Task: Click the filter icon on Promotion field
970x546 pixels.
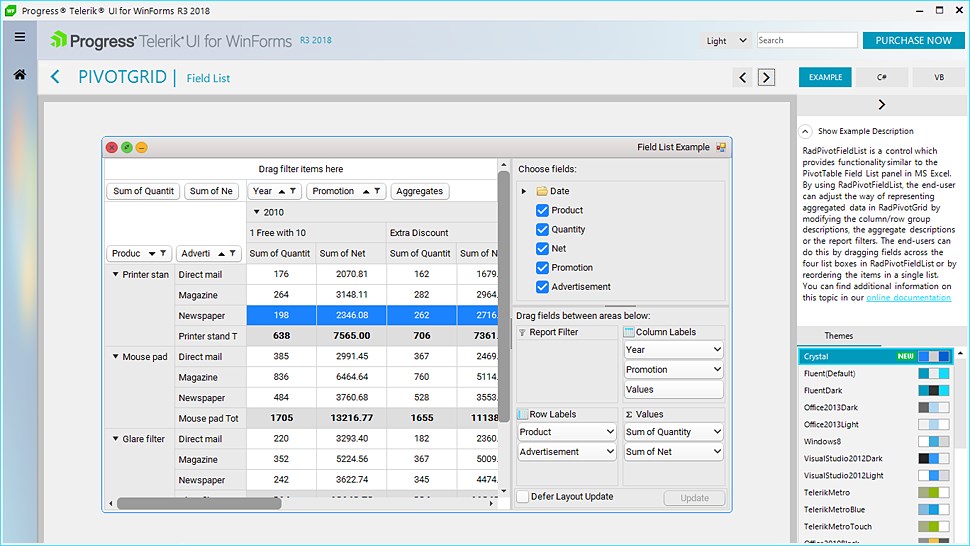Action: (378, 191)
